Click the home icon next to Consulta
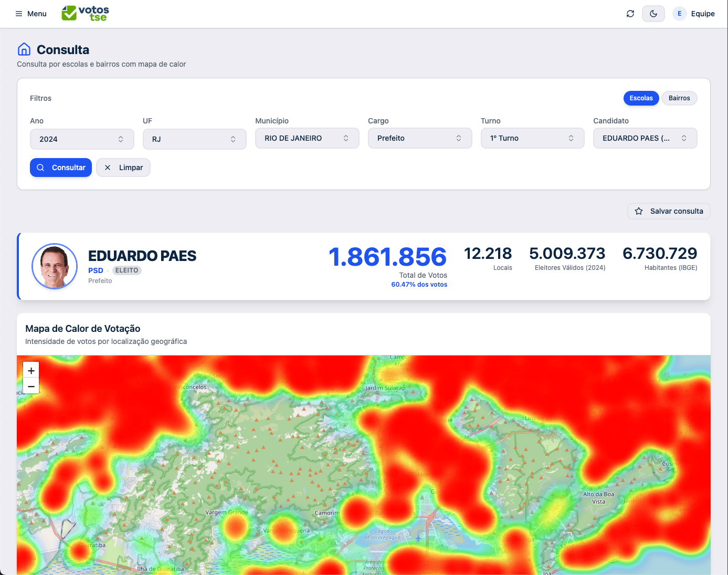The height and width of the screenshot is (575, 728). (x=24, y=49)
